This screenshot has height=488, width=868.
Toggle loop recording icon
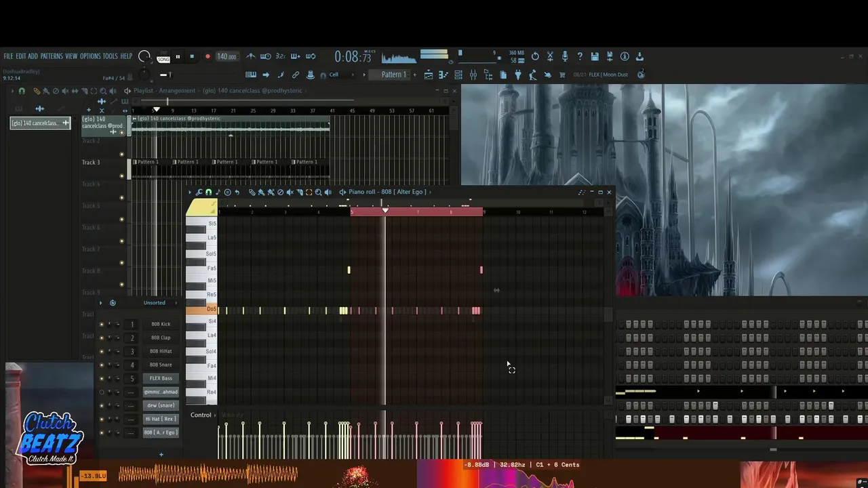[310, 56]
